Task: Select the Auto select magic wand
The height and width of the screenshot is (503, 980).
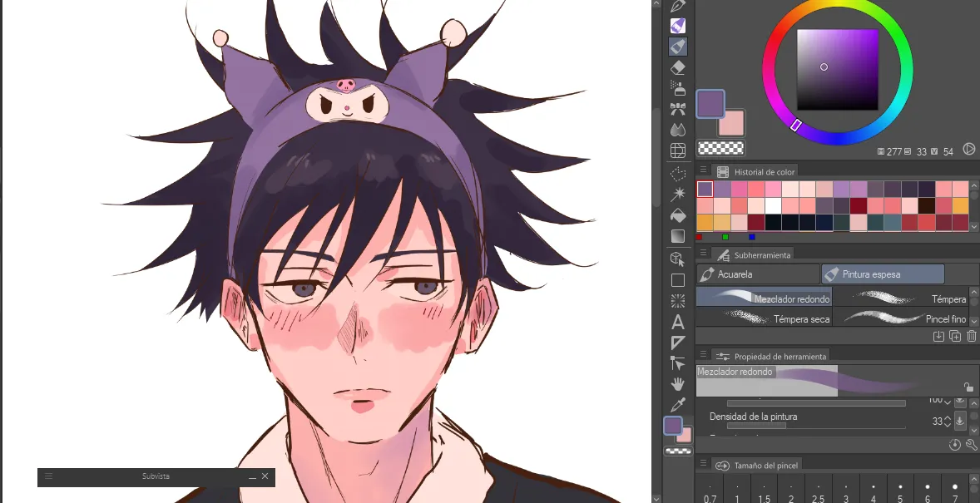Action: (677, 195)
